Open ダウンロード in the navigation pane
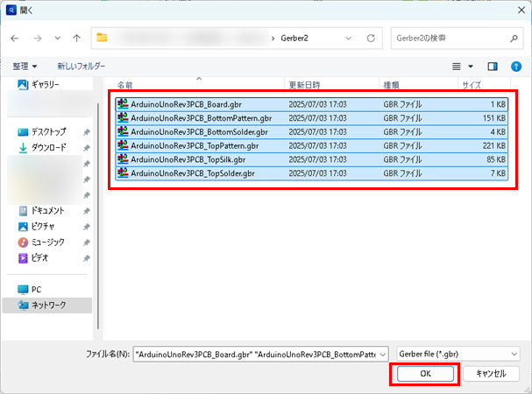Viewport: 532px width, 394px height. pyautogui.click(x=41, y=147)
